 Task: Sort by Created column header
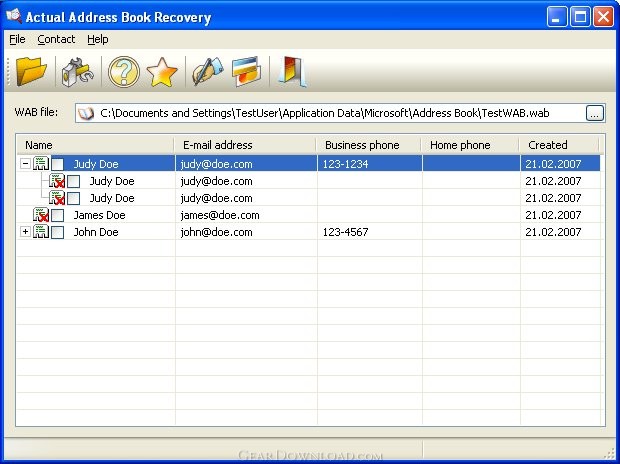click(559, 145)
